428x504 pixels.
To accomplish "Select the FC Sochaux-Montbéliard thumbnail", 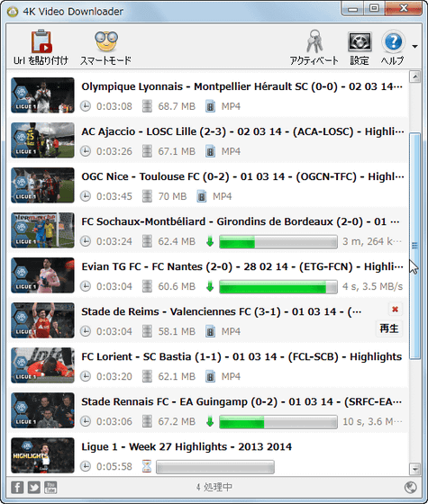I will pos(42,230).
